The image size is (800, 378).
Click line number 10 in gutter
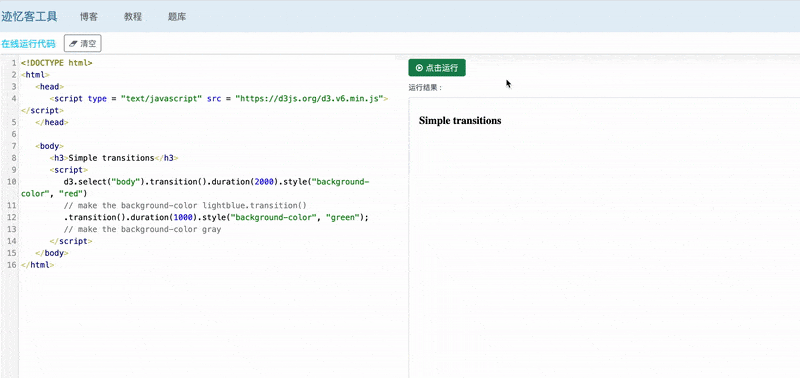(12, 182)
